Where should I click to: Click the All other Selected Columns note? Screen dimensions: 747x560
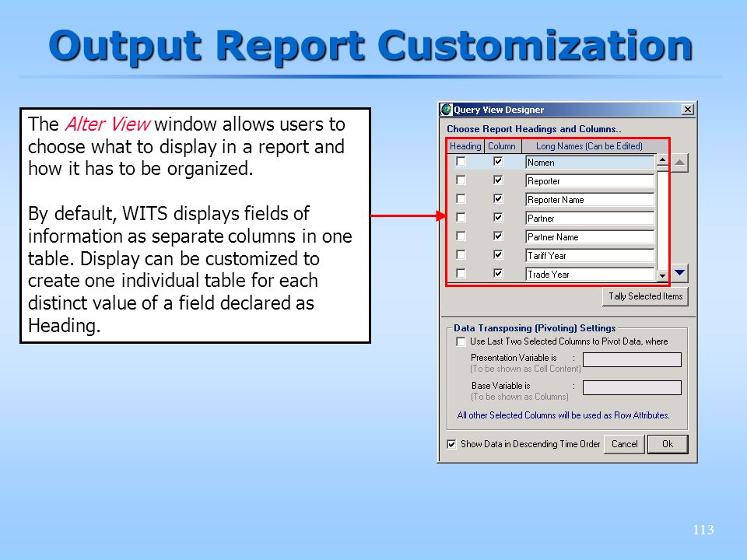coord(563,415)
